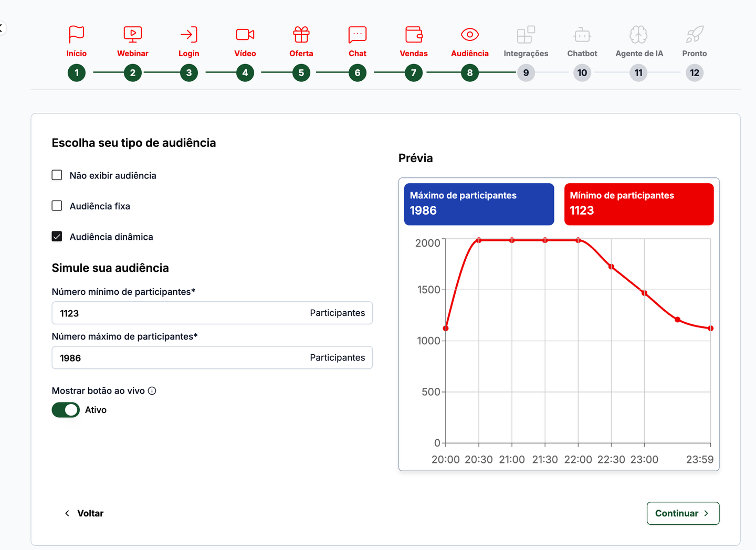The image size is (756, 550).
Task: Select the Chatbot robot icon
Action: [582, 35]
